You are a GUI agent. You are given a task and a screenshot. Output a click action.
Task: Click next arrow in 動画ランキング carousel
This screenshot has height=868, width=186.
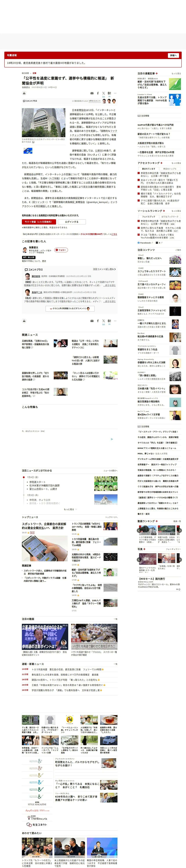pos(180,530)
